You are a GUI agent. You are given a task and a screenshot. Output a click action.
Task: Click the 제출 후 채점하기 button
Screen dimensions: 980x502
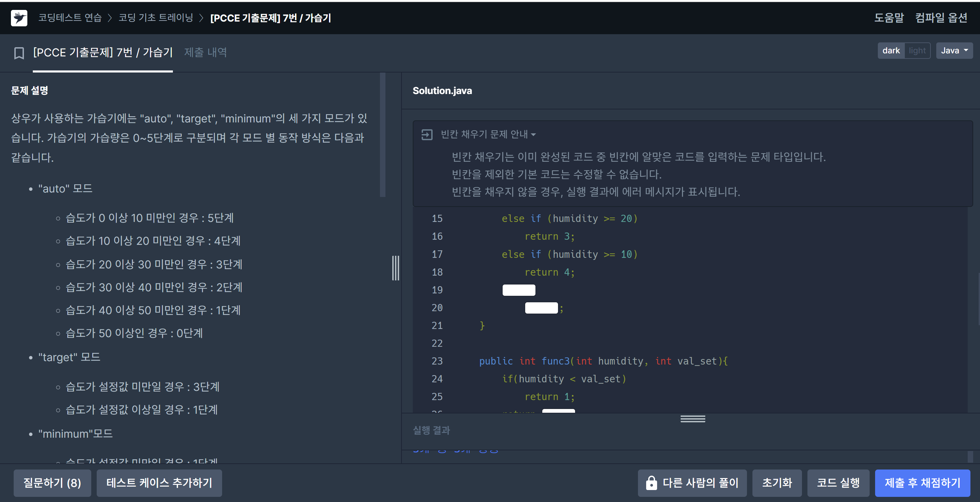coord(922,483)
